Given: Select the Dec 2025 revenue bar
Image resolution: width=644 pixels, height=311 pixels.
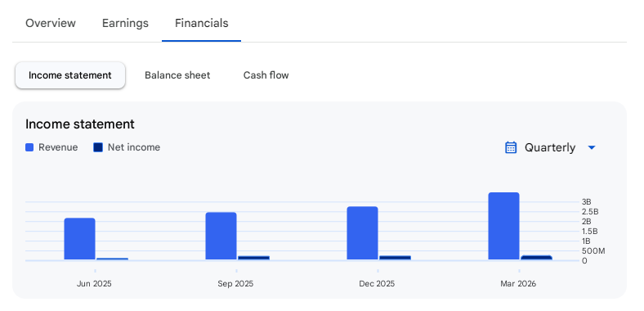Looking at the screenshot, I should click(x=362, y=233).
